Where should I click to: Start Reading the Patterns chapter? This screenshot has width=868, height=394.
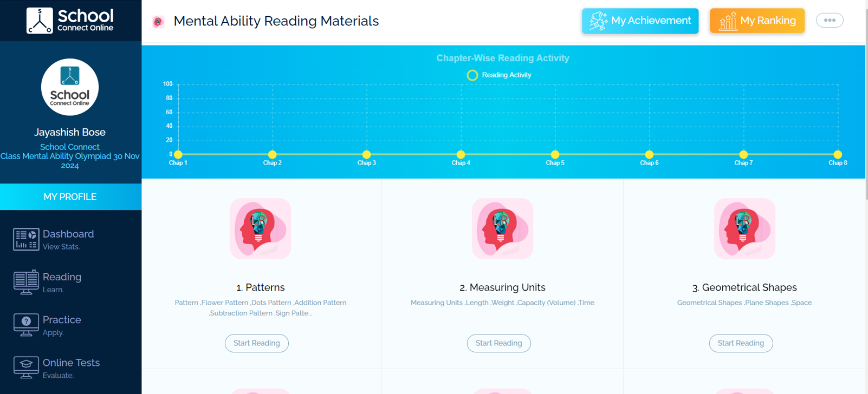click(257, 343)
